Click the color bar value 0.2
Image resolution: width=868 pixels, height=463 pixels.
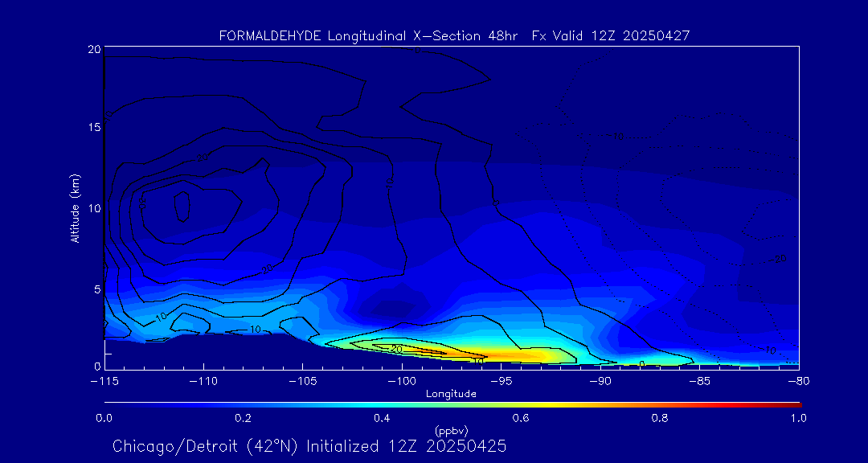[x=244, y=418]
